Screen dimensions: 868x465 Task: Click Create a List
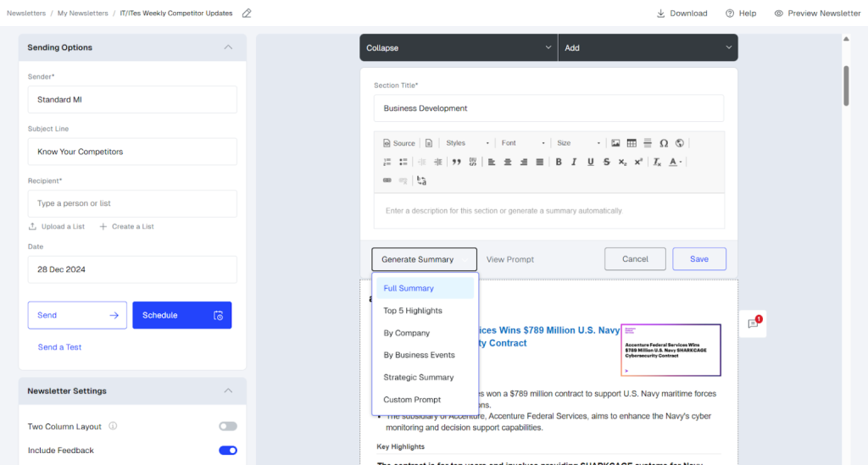[127, 227]
